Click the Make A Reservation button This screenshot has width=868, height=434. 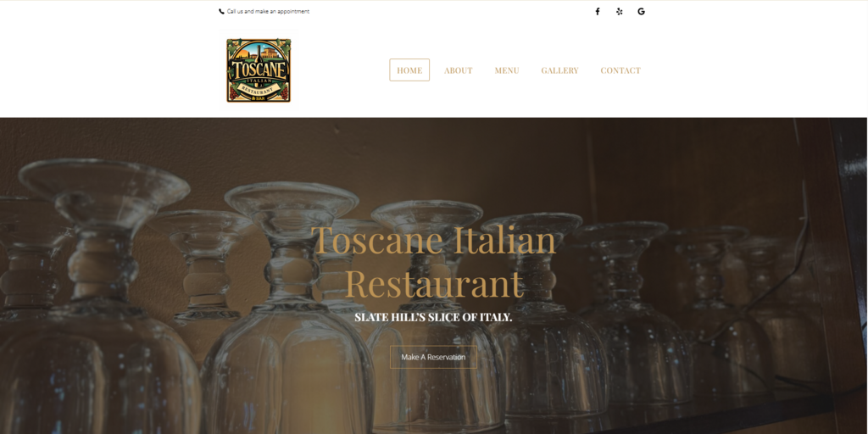coord(433,357)
